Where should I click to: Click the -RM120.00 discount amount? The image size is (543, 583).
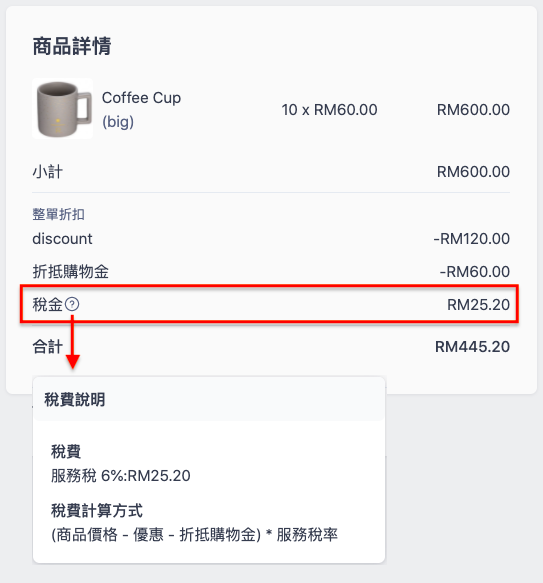(x=472, y=239)
